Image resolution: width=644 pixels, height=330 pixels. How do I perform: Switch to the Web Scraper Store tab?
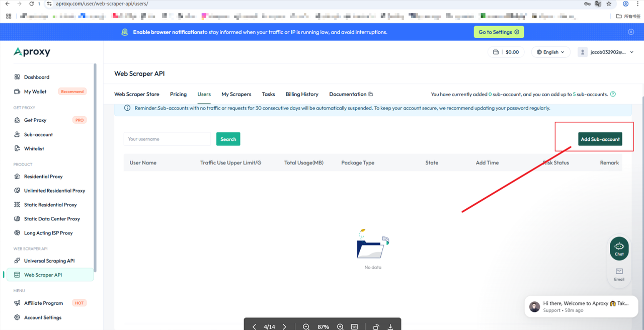[x=137, y=94]
